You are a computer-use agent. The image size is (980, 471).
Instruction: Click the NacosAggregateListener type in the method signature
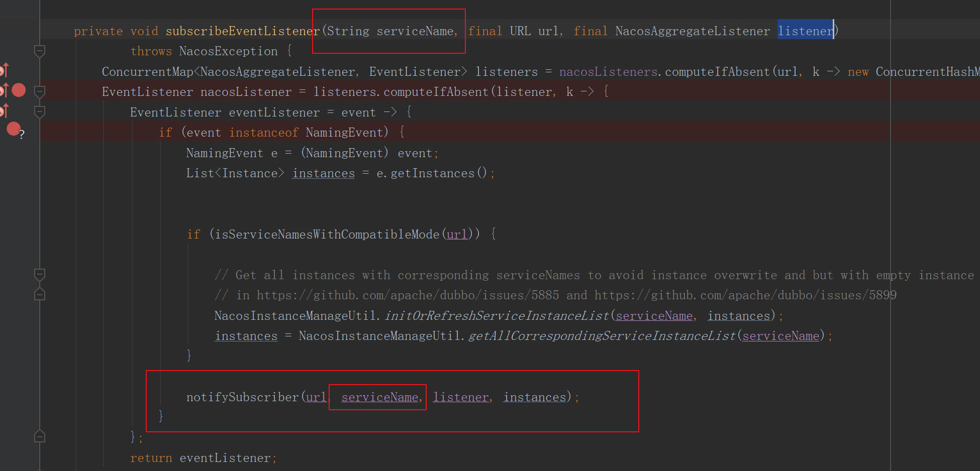pos(693,31)
